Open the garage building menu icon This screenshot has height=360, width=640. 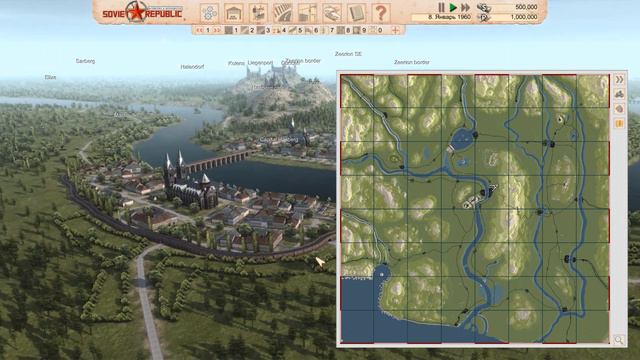(233, 13)
